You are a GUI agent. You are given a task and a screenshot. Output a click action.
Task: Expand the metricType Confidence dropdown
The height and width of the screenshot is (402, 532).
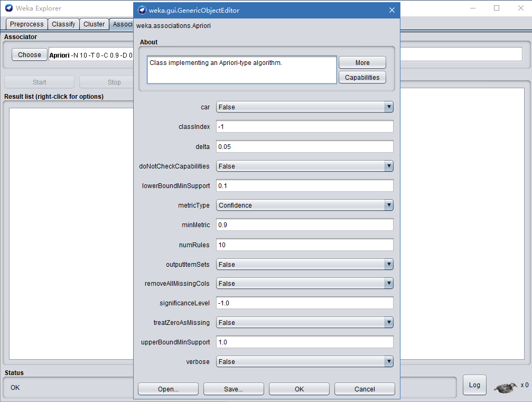click(305, 205)
